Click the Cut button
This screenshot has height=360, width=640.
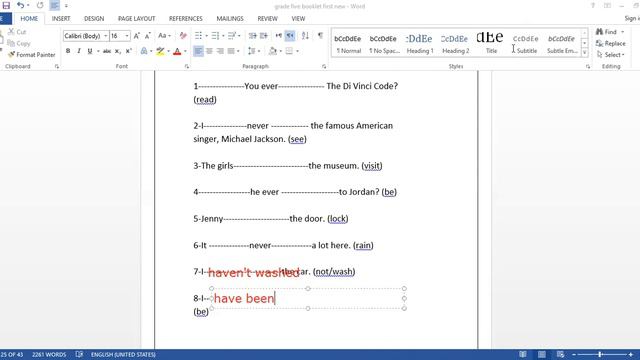tap(17, 32)
